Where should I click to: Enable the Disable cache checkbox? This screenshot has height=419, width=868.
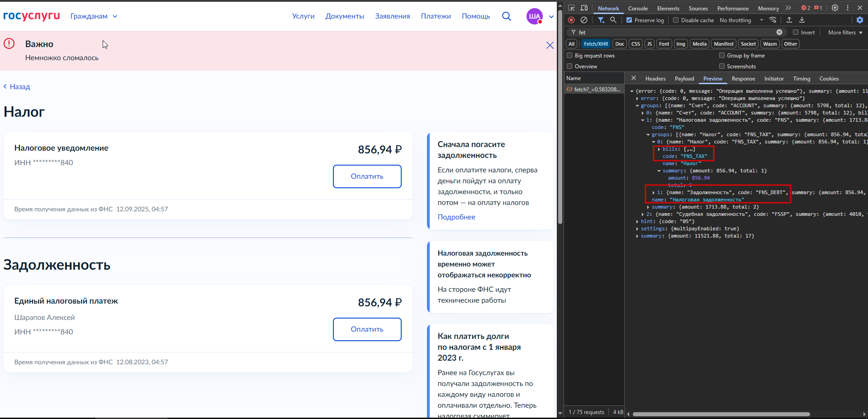tap(676, 20)
